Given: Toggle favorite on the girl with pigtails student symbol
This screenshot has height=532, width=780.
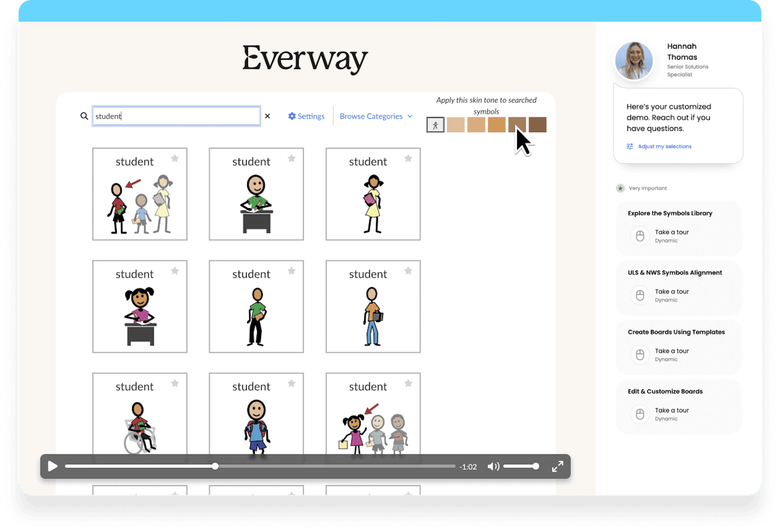Looking at the screenshot, I should pyautogui.click(x=174, y=271).
